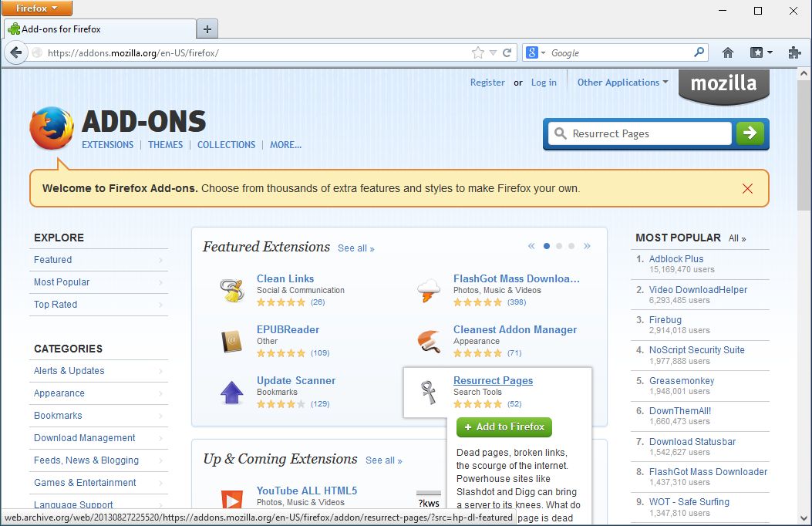Open the Feeds, News & Blogging category

(x=99, y=460)
